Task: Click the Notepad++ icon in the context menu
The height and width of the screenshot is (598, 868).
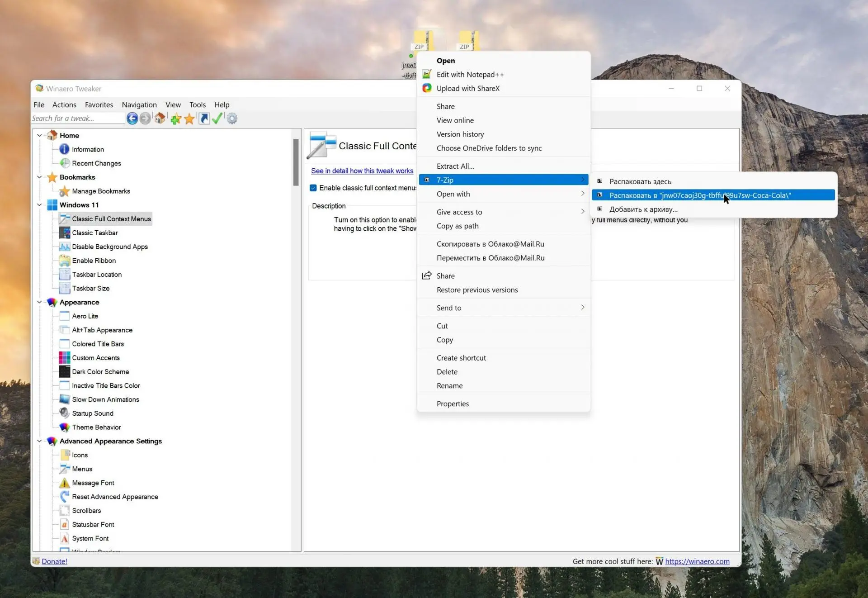Action: [x=427, y=74]
